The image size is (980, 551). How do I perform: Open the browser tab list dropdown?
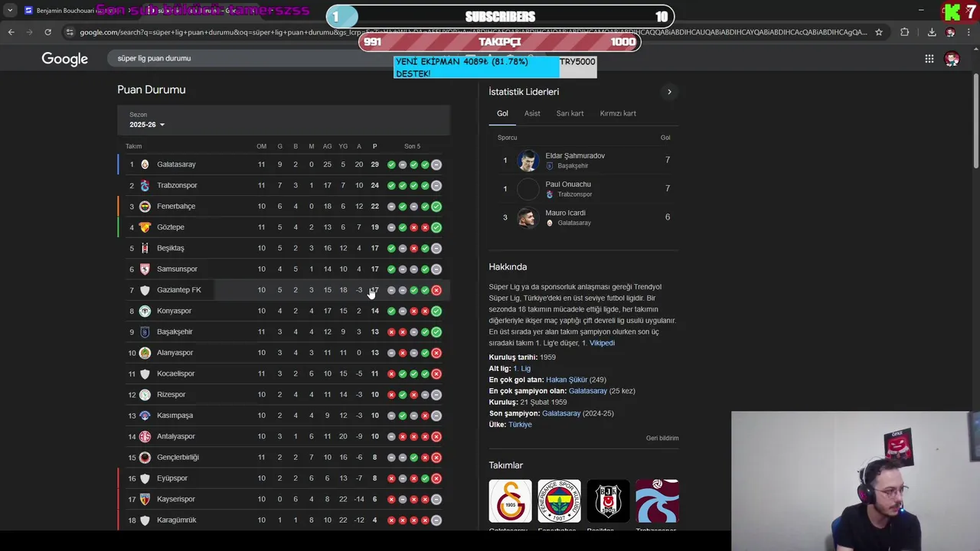[10, 11]
